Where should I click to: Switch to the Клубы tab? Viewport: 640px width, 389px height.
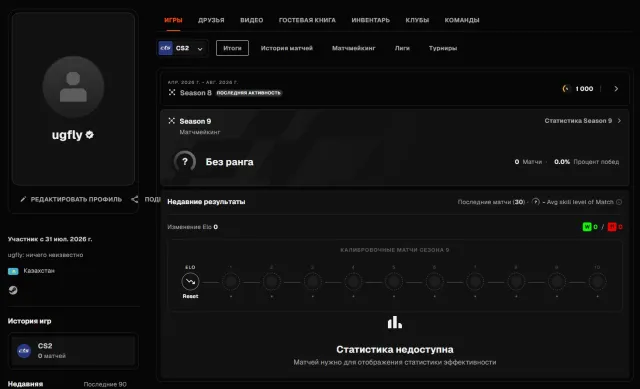pos(417,20)
